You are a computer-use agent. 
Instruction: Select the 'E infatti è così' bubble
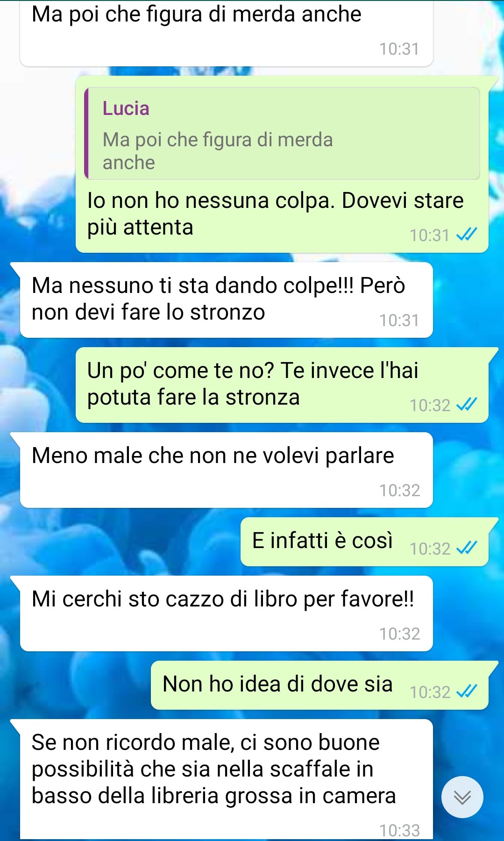point(364,542)
